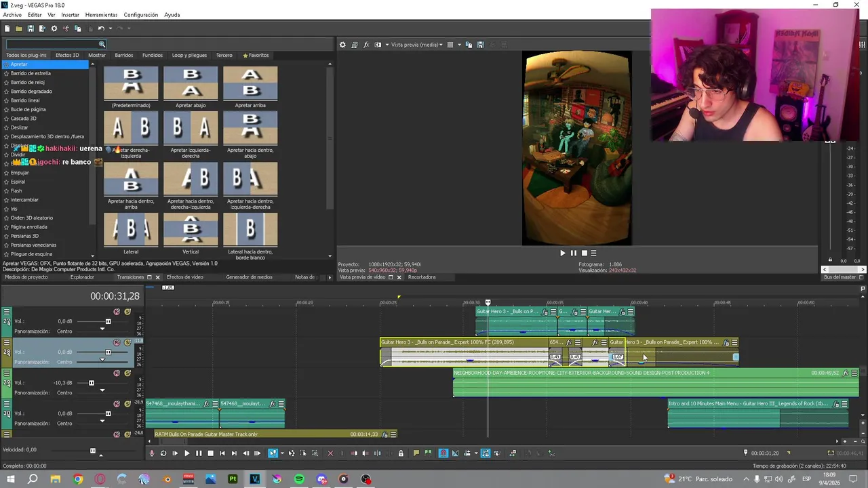Open the preview overlays dropdown arrow
This screenshot has height=488, width=868.
[459, 45]
